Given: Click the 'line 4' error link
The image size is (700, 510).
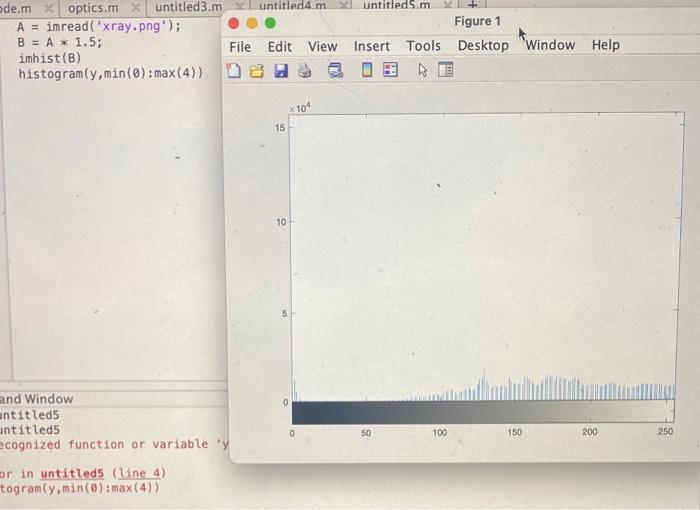Looking at the screenshot, I should pyautogui.click(x=138, y=473).
